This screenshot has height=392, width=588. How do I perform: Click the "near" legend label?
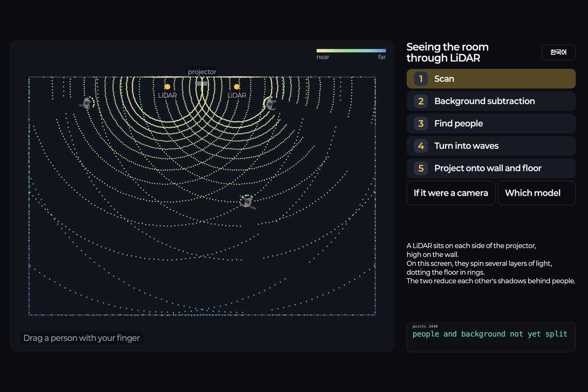click(x=323, y=57)
